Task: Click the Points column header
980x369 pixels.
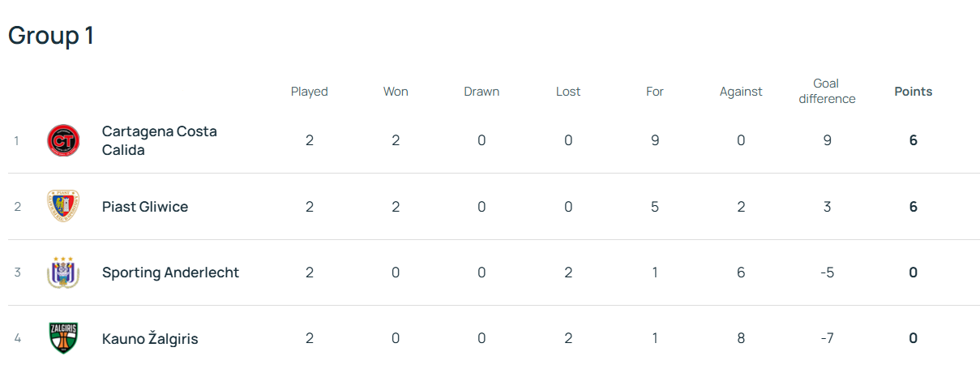Action: (x=914, y=92)
